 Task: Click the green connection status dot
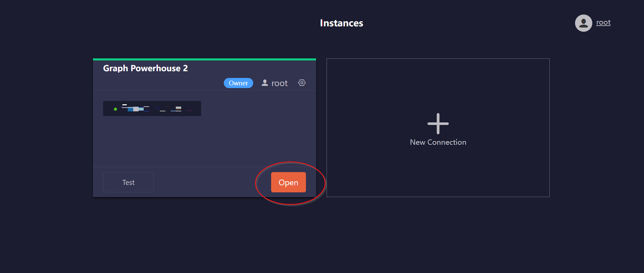(116, 109)
